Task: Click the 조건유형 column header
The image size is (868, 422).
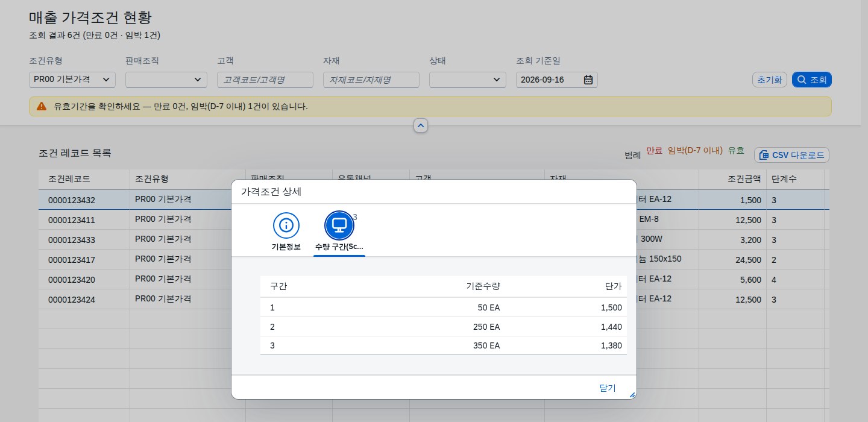Action: point(188,179)
